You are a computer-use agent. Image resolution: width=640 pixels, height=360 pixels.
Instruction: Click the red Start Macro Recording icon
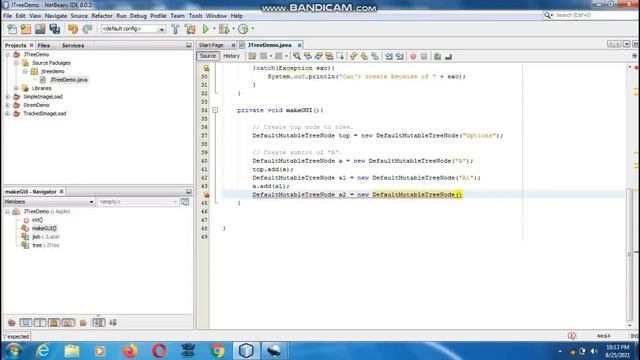point(413,56)
